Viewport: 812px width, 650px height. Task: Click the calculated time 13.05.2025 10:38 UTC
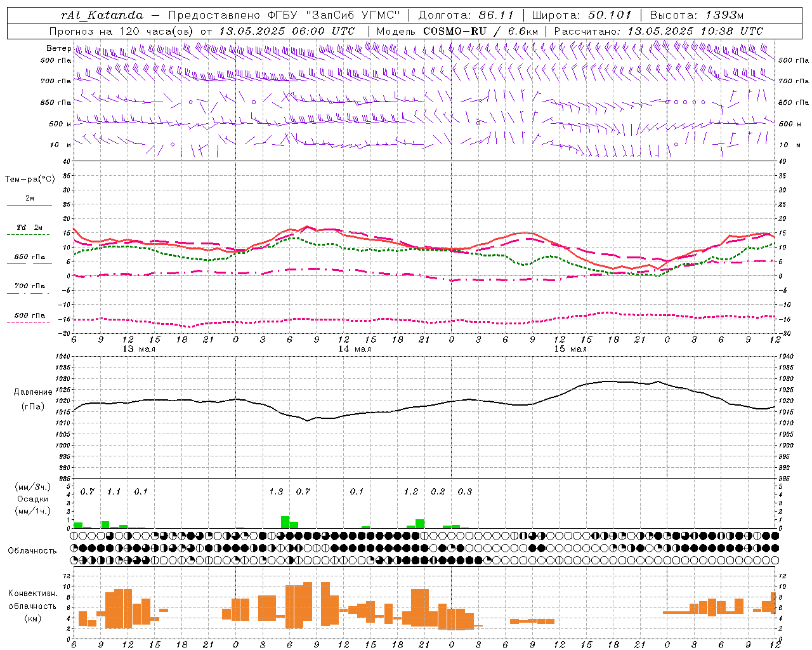695,31
